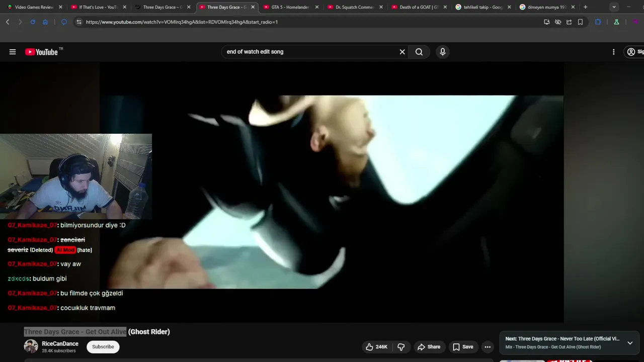
Task: Go back in the browser
Action: coord(8,22)
